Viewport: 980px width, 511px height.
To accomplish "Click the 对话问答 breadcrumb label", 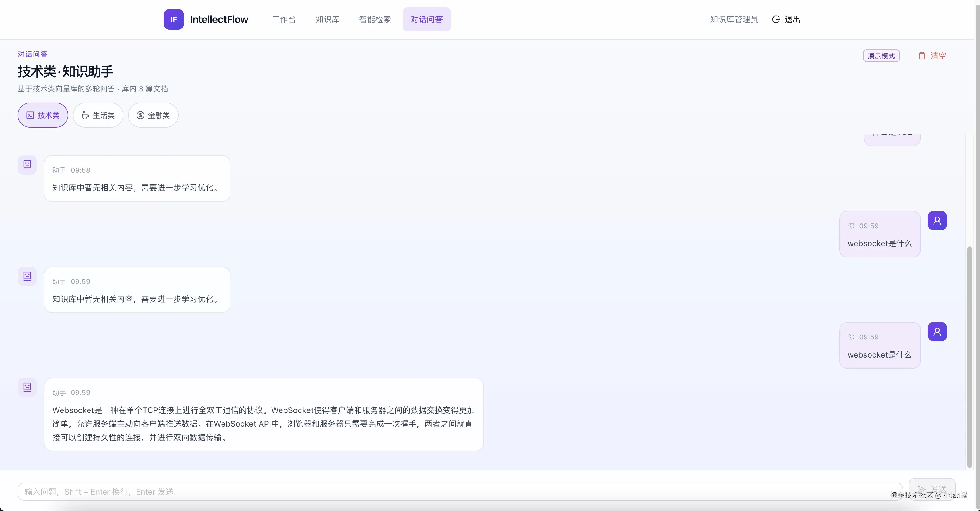I will (33, 54).
